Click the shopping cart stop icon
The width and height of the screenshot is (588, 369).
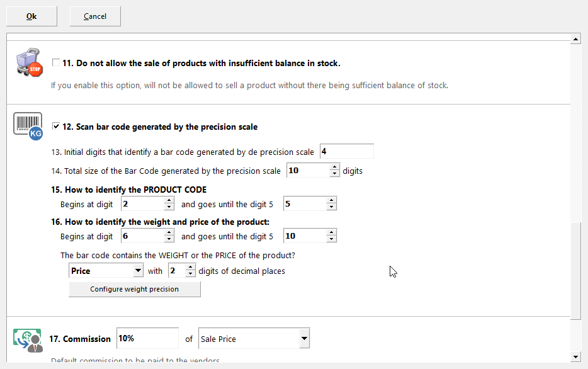[27, 64]
